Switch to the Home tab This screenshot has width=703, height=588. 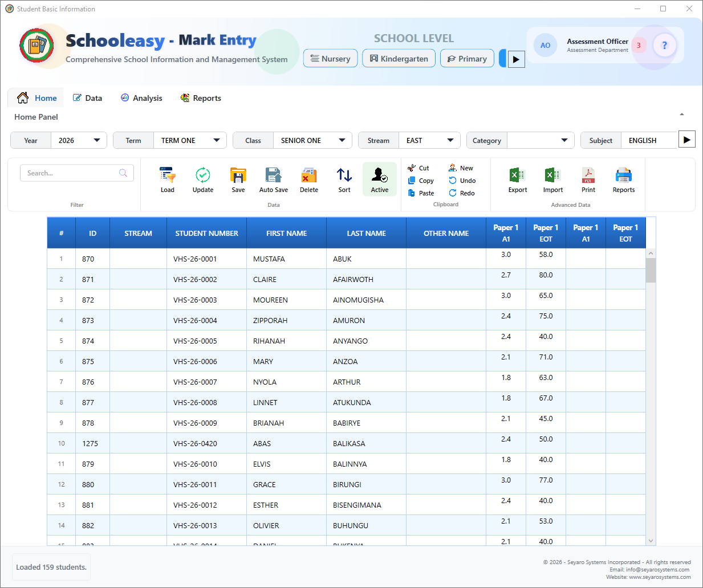[37, 98]
